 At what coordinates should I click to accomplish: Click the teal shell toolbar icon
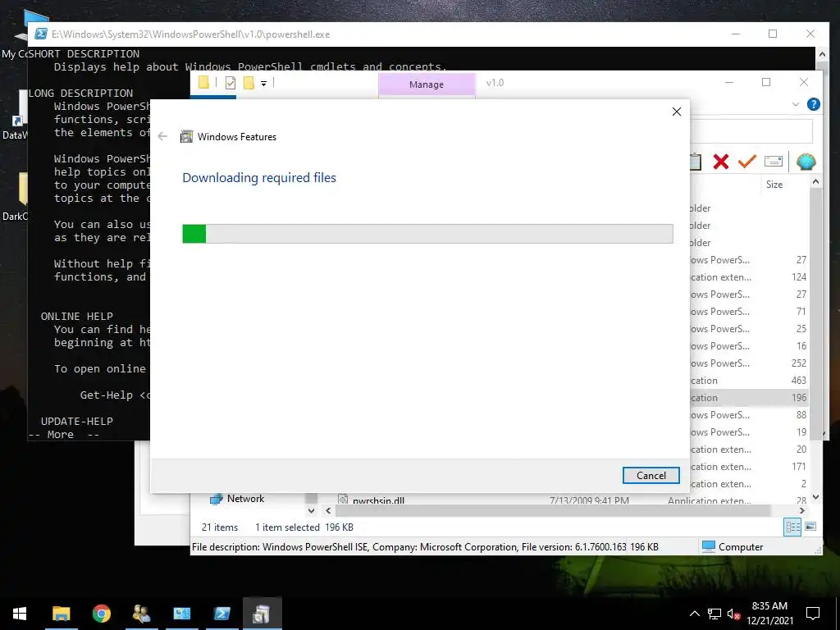(x=806, y=162)
